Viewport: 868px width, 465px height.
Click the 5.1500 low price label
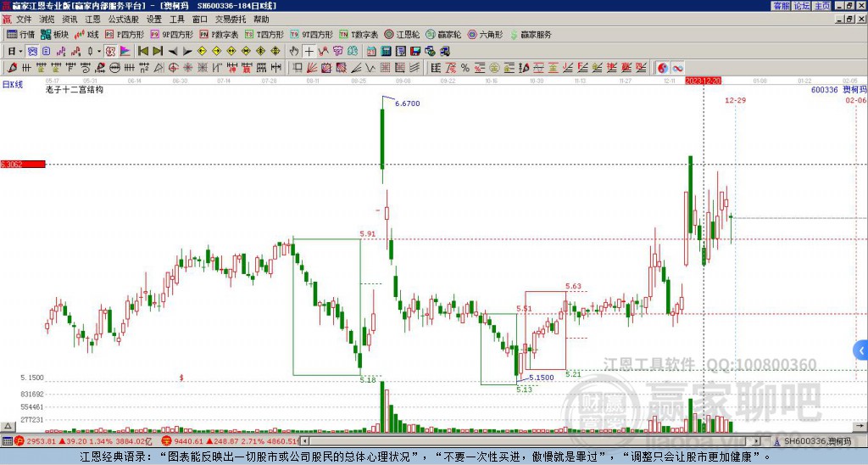point(542,378)
